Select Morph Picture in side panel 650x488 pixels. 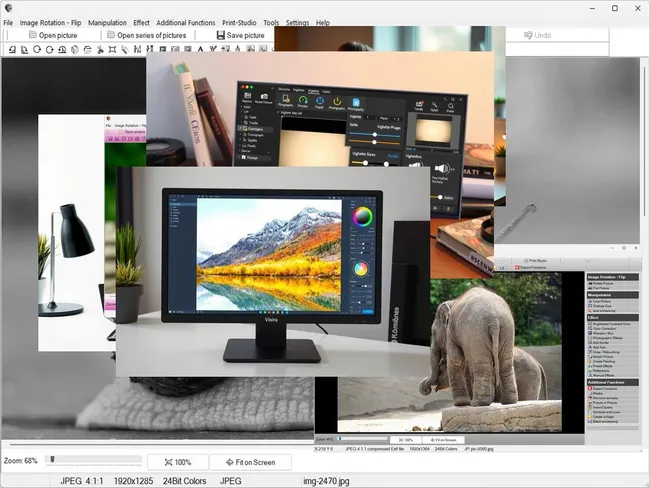(601, 357)
